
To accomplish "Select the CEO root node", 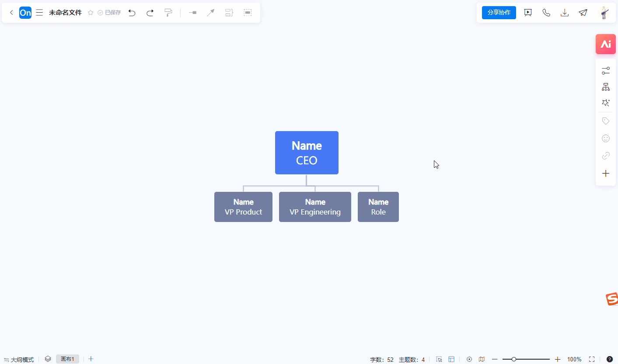I will [307, 153].
